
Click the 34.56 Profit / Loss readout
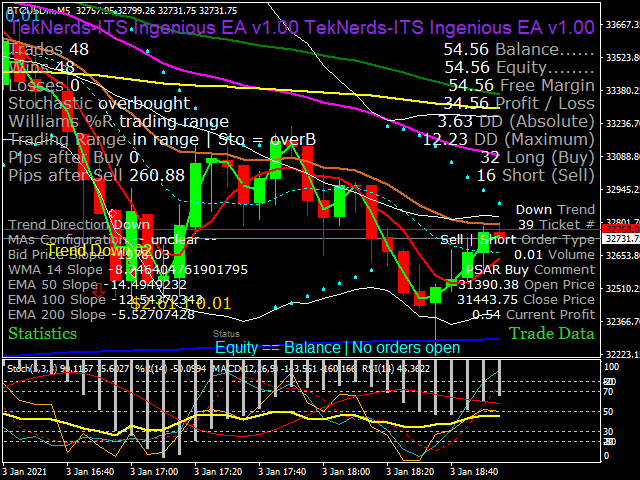tap(519, 104)
